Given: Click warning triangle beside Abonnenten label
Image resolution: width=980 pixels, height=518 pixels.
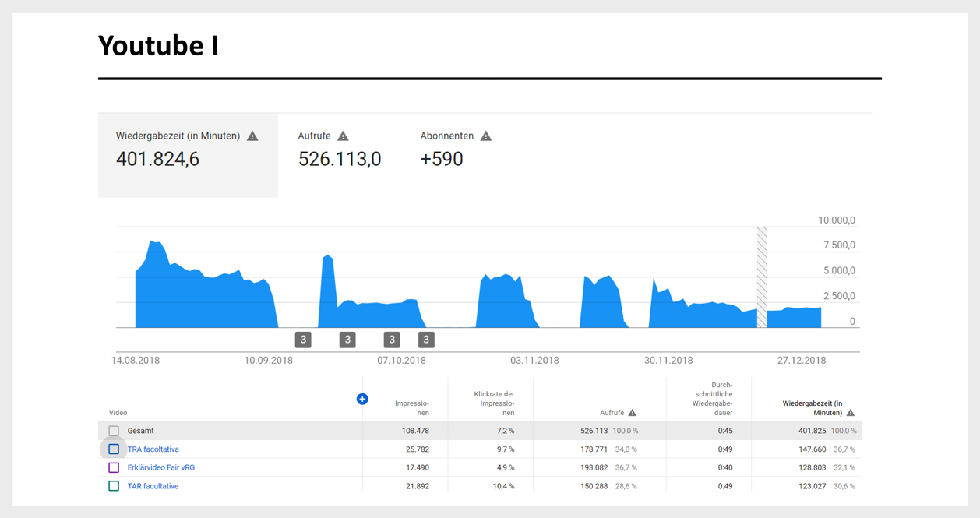Looking at the screenshot, I should 486,136.
